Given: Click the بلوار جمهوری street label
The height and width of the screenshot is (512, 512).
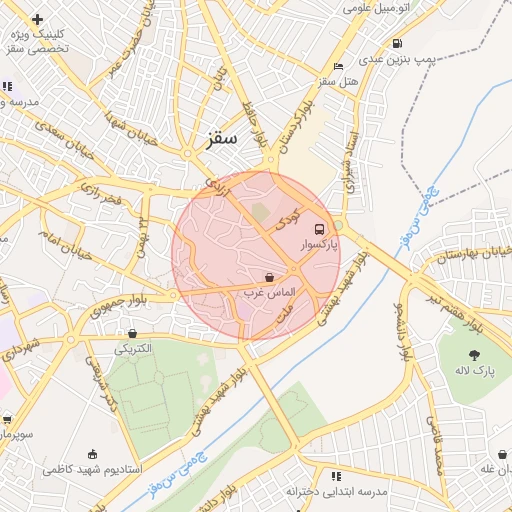Looking at the screenshot, I should coord(119,306).
